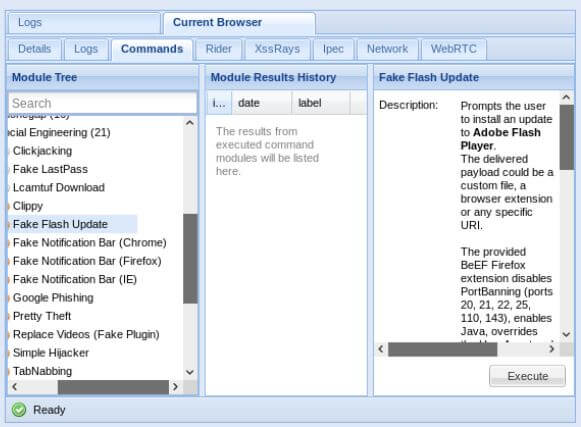Image resolution: width=581 pixels, height=427 pixels.
Task: Click the description panel's right scroll arrow
Action: coord(552,349)
